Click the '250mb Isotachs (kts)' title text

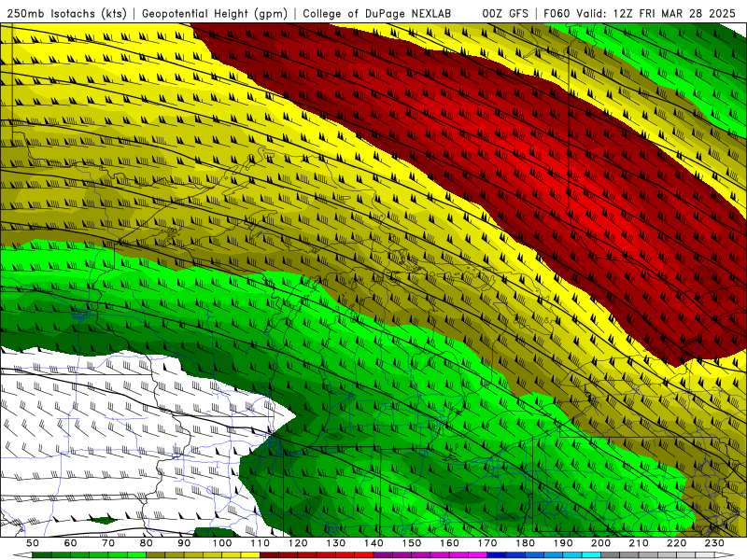click(x=66, y=14)
